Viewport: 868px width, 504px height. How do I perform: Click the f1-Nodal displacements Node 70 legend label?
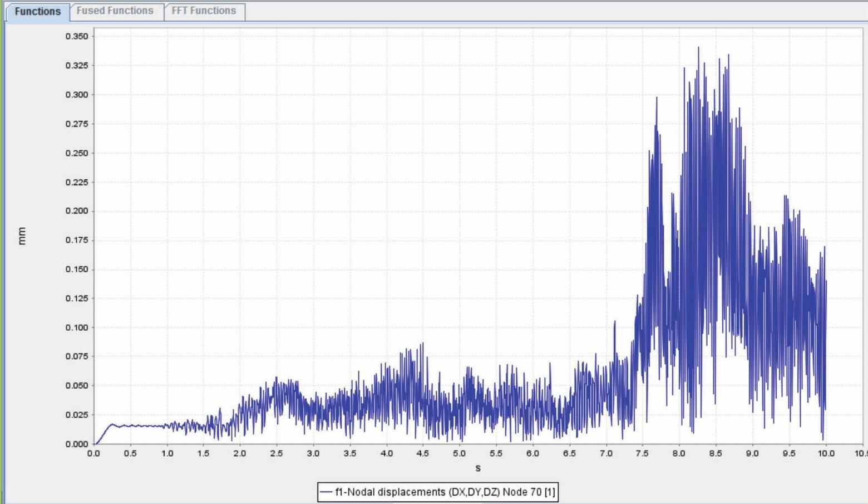(x=445, y=492)
